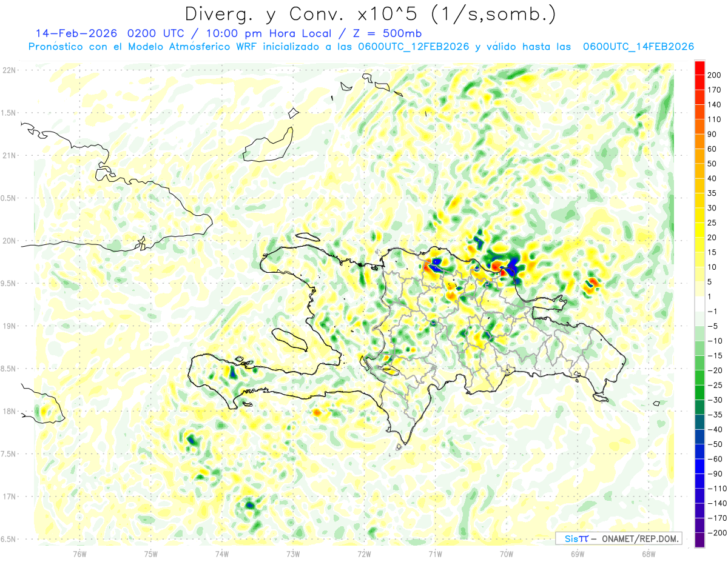
Task: Click the positive "110" colorbar value
Action: click(715, 119)
